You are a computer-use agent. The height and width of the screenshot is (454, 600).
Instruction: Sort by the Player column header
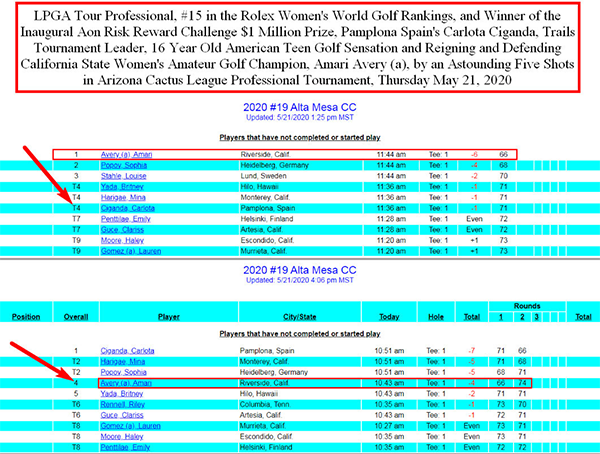[169, 317]
